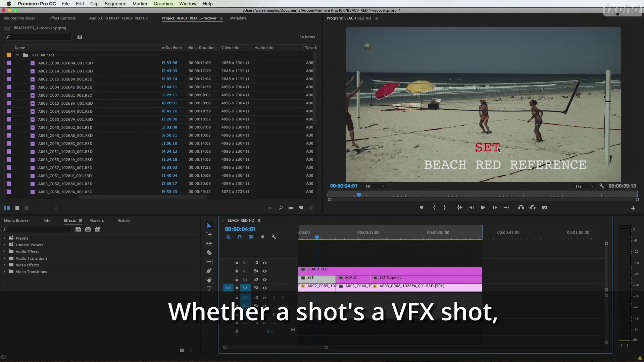Expand the Presets effects folder
This screenshot has width=644, height=362.
tap(4, 238)
